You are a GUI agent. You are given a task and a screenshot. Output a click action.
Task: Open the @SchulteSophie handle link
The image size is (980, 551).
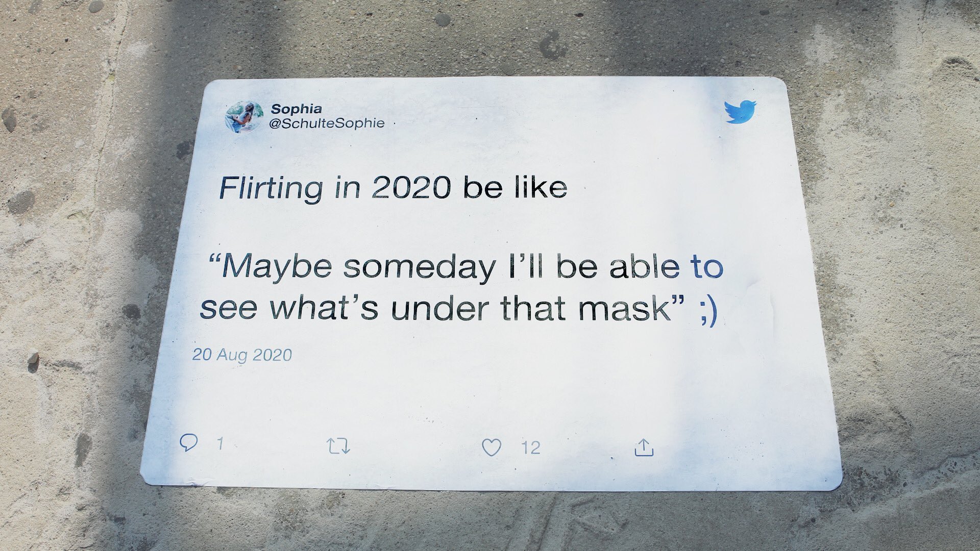[327, 123]
